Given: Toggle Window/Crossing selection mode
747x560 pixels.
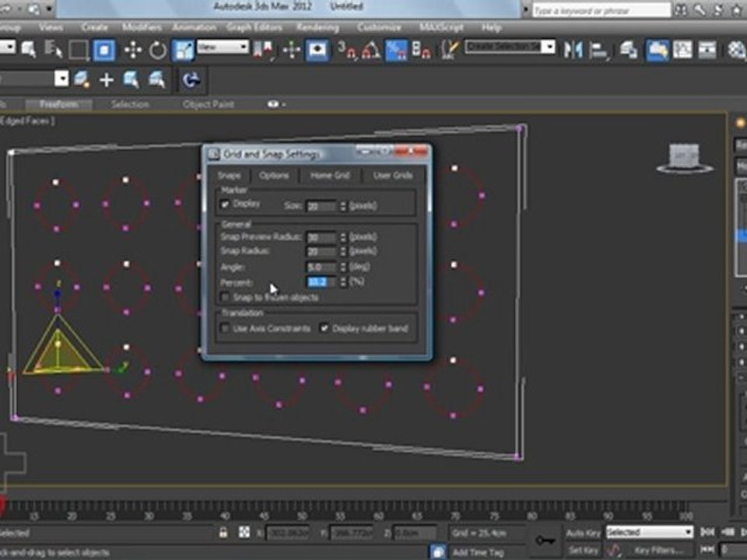Looking at the screenshot, I should coord(104,50).
